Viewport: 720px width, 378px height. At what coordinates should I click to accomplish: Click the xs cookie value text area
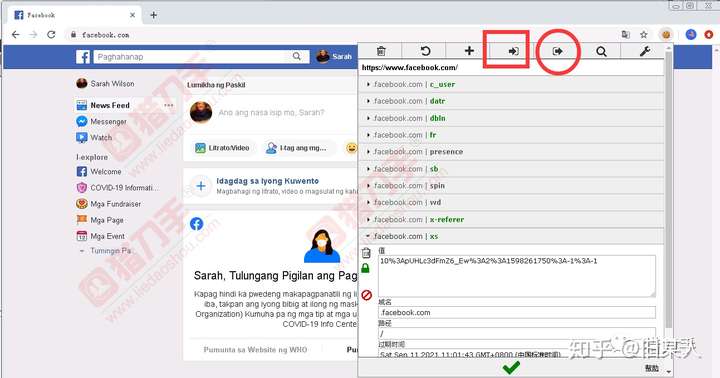click(x=517, y=276)
